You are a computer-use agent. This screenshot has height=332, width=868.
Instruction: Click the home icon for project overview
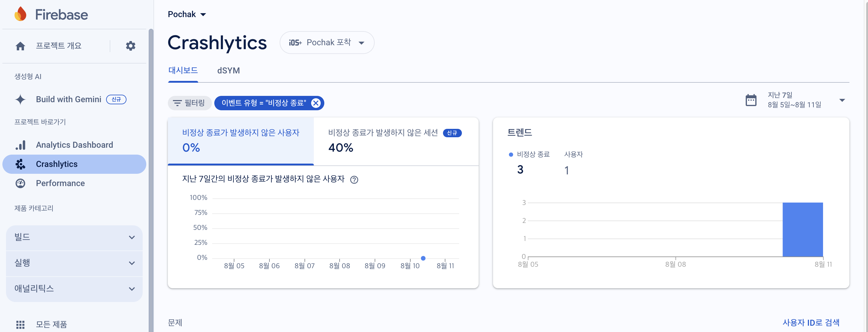(x=20, y=46)
